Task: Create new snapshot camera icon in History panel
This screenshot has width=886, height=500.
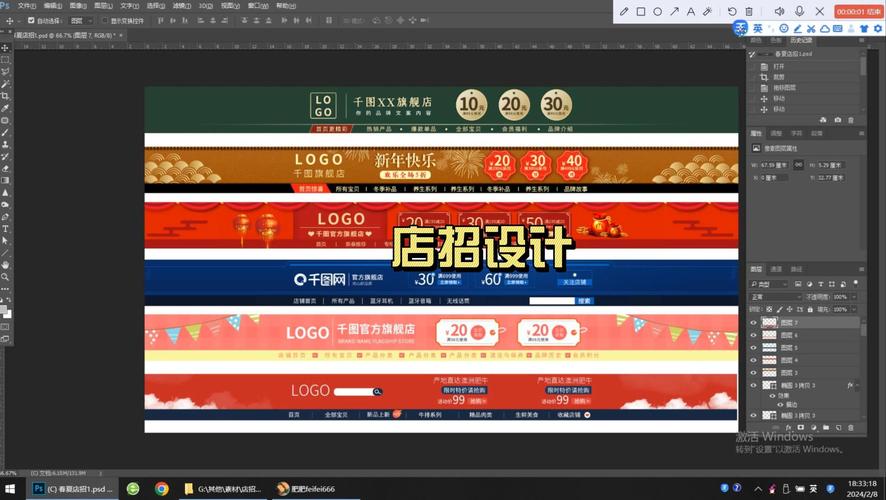Action: (x=837, y=120)
